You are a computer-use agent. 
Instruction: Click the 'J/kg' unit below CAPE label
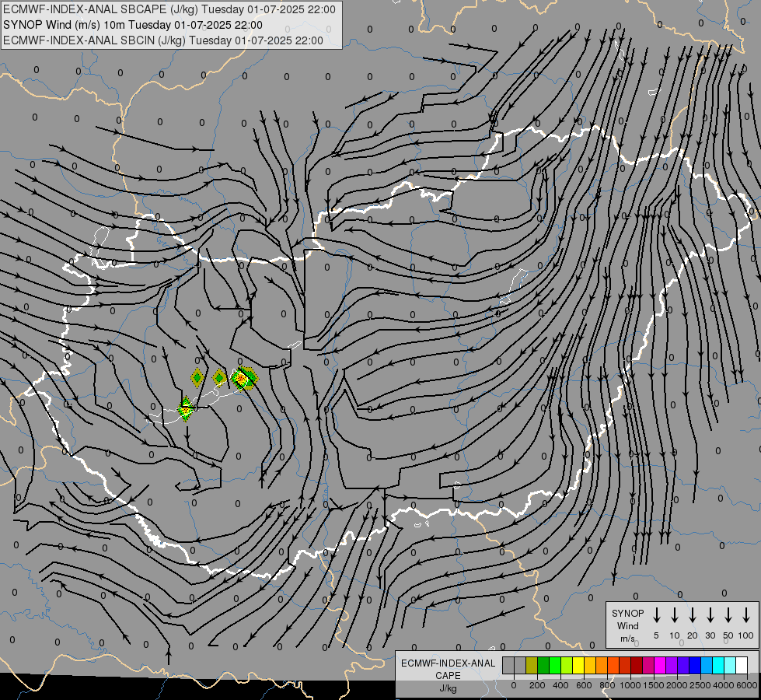[448, 688]
